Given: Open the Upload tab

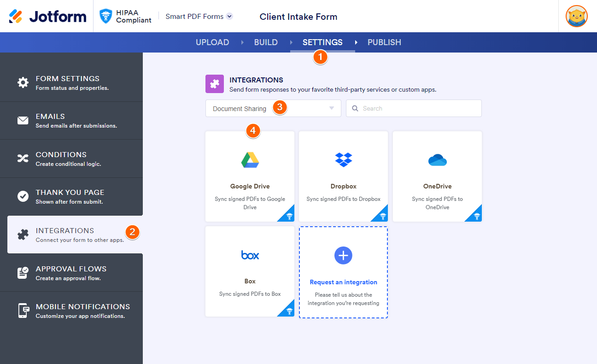Looking at the screenshot, I should pyautogui.click(x=212, y=42).
